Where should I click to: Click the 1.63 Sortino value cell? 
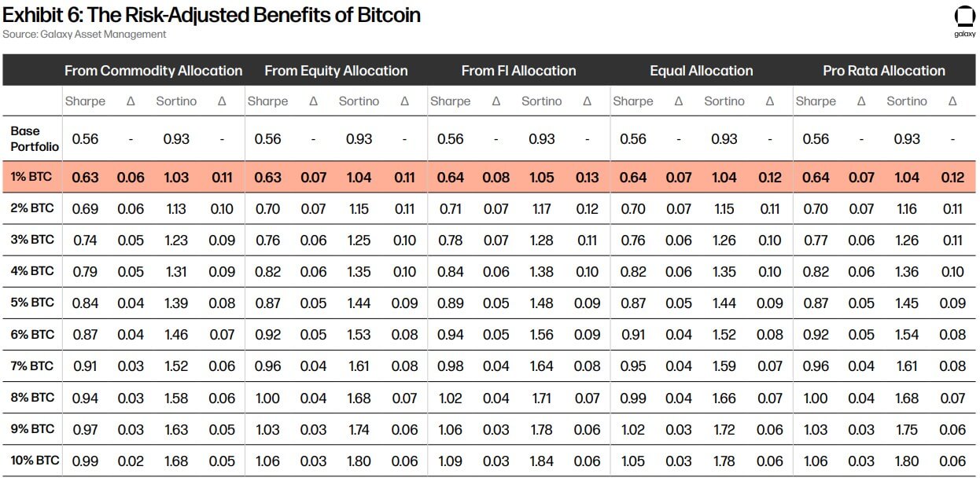click(176, 430)
